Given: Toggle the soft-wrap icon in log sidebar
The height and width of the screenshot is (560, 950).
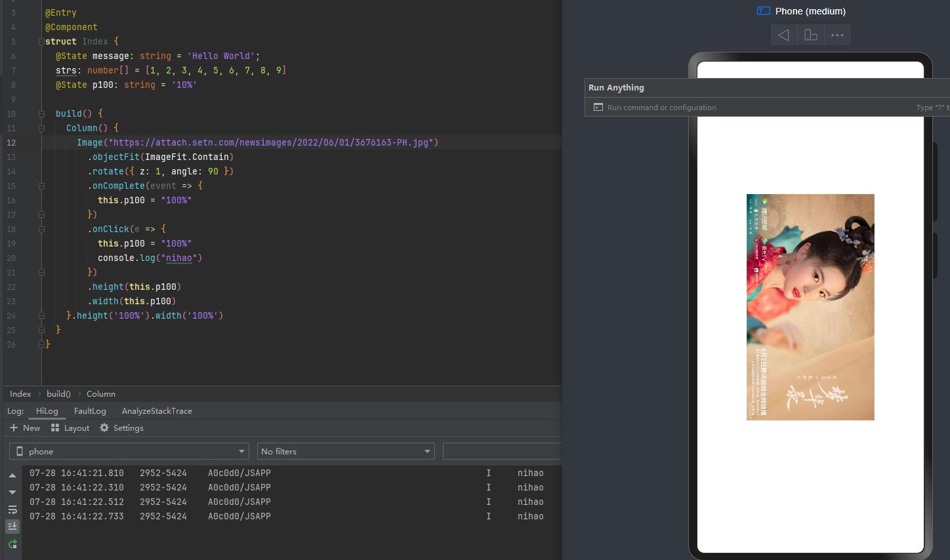Looking at the screenshot, I should (12, 510).
